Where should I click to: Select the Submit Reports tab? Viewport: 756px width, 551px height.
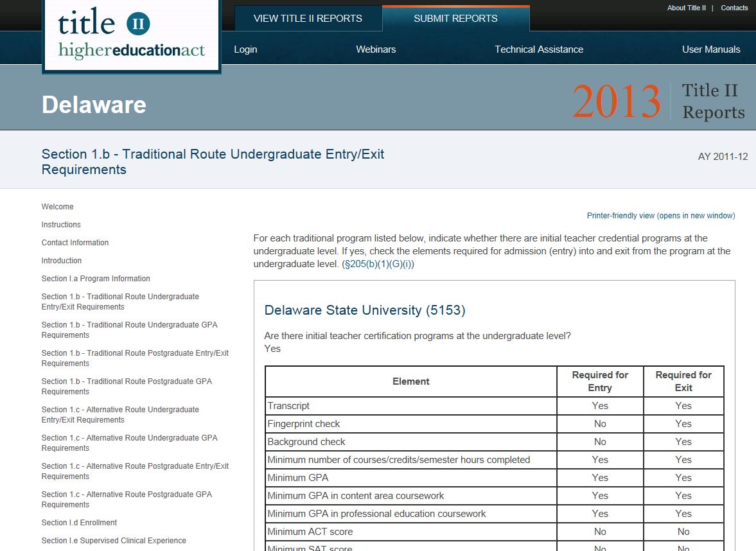click(x=455, y=18)
